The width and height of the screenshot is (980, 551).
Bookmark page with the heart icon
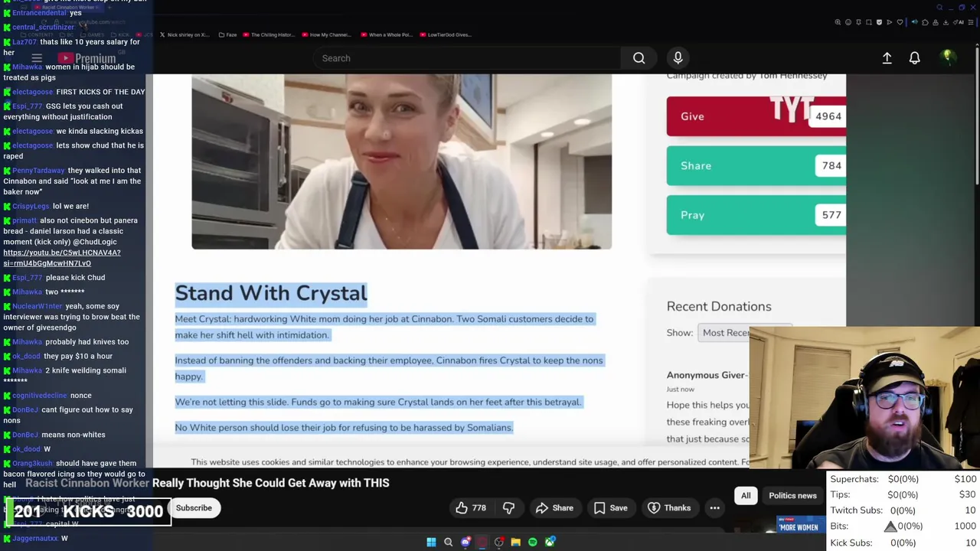[900, 22]
